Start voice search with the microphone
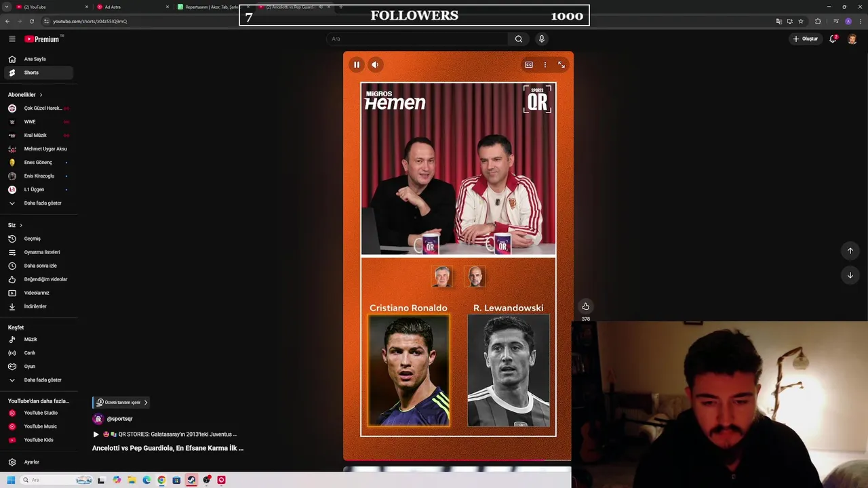Screen dimensions: 868x488 click(541, 39)
